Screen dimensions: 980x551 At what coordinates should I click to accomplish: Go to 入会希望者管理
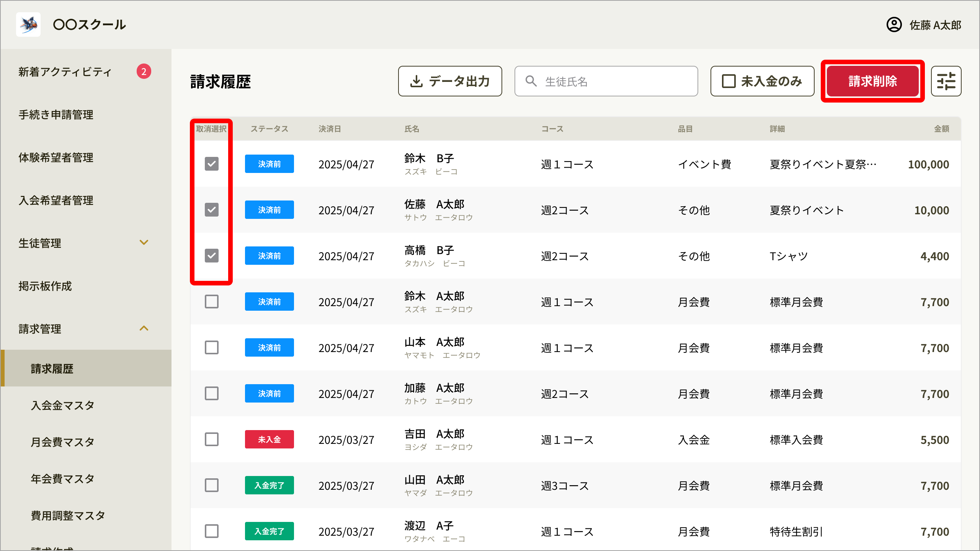56,200
